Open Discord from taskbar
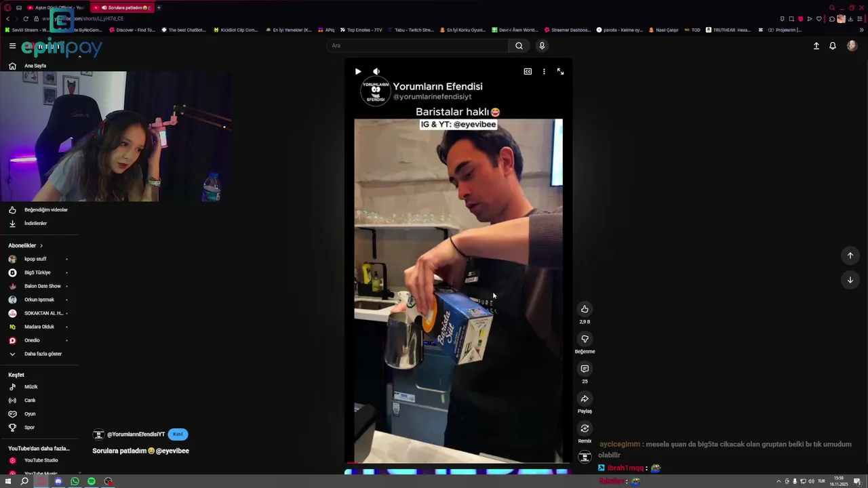Viewport: 868px width, 488px height. point(58,481)
